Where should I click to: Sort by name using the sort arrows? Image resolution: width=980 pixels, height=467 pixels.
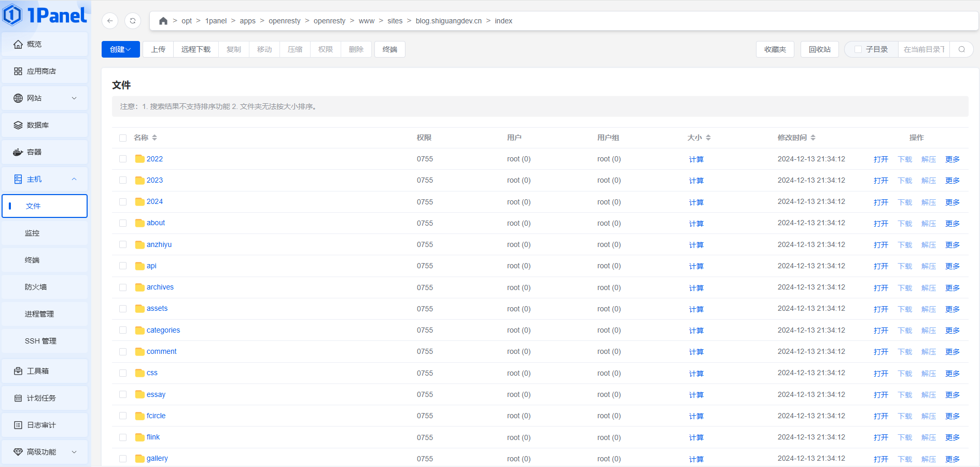(155, 138)
